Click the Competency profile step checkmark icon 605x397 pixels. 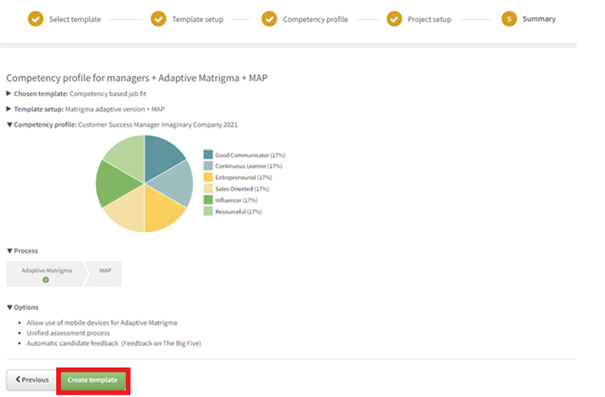tap(269, 19)
